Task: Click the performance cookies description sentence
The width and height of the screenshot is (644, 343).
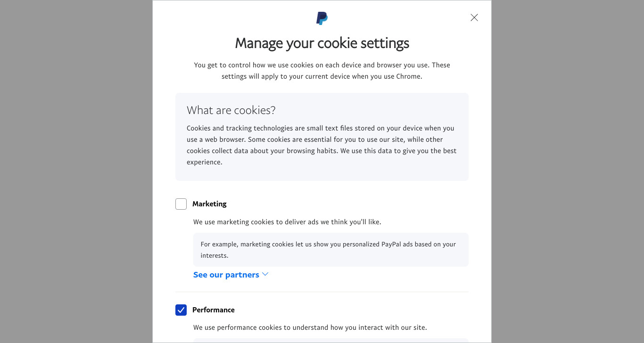Action: point(310,327)
